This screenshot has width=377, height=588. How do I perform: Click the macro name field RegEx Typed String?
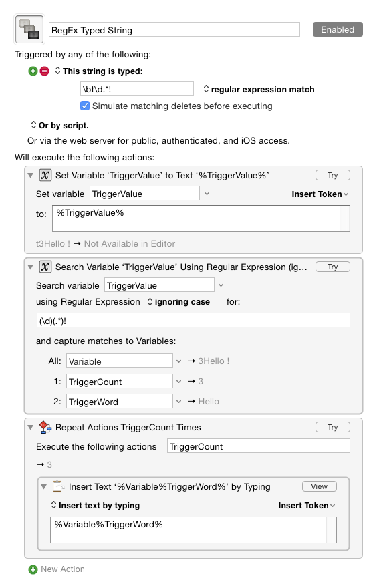coord(174,30)
